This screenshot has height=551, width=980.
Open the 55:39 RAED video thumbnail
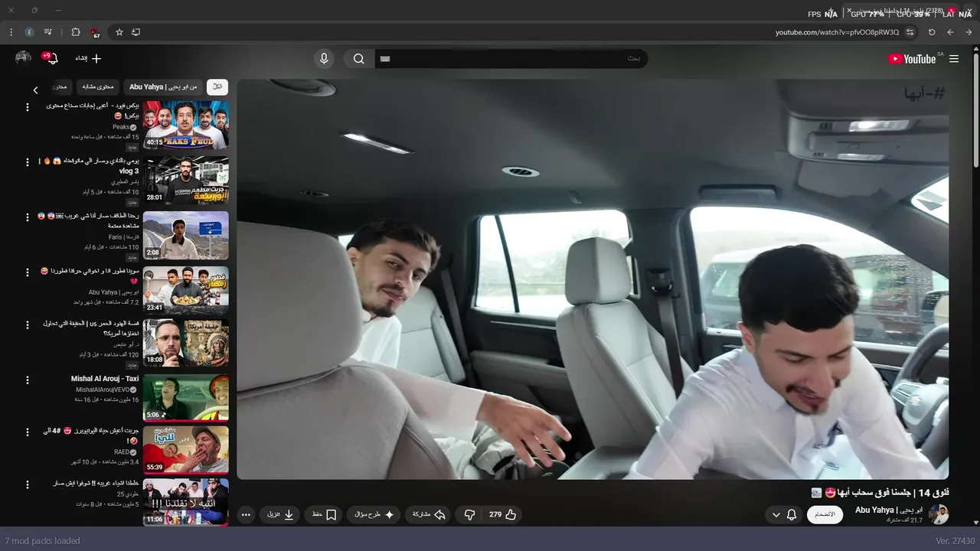click(186, 450)
